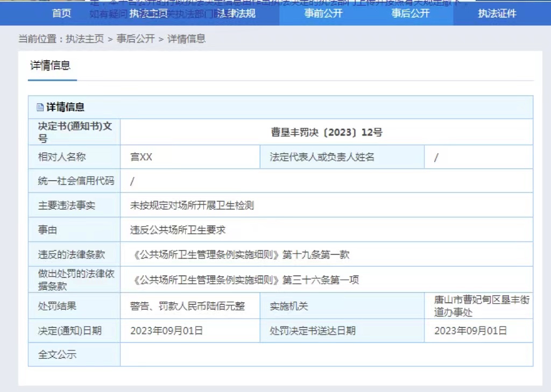
Task: Open the 执法证件 navigation item
Action: tap(497, 13)
